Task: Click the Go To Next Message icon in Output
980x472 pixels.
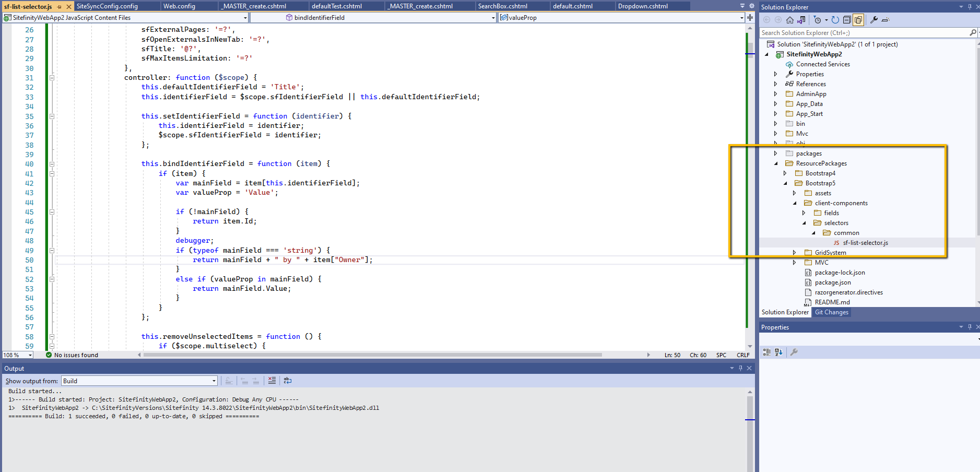Action: click(256, 381)
